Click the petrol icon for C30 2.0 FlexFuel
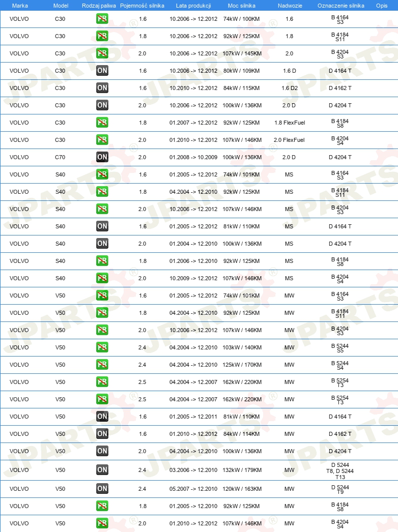This screenshot has width=398, height=532. 102,140
